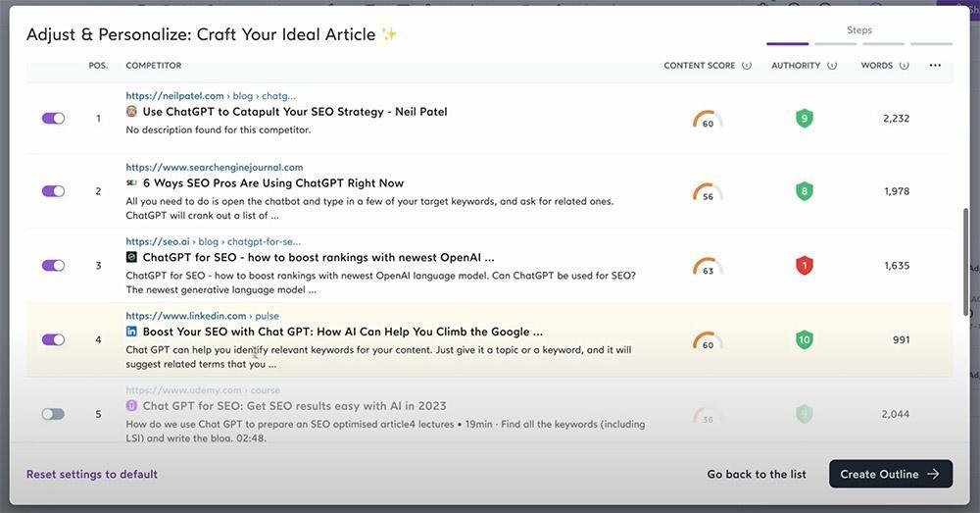980x513 pixels.
Task: Open the three-dot column options menu
Action: pyautogui.click(x=935, y=65)
